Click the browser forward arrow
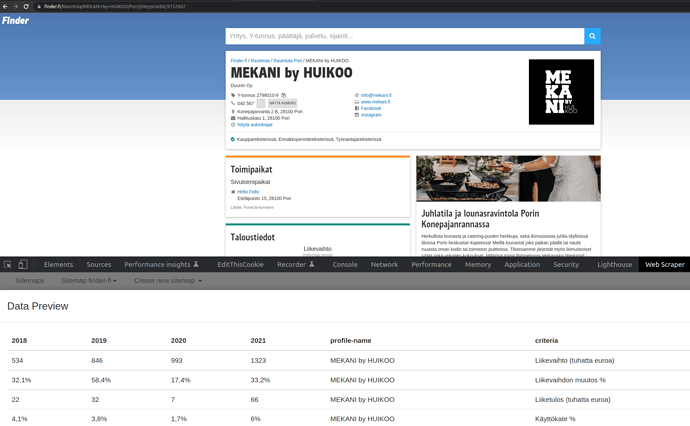The width and height of the screenshot is (690, 426). [15, 7]
